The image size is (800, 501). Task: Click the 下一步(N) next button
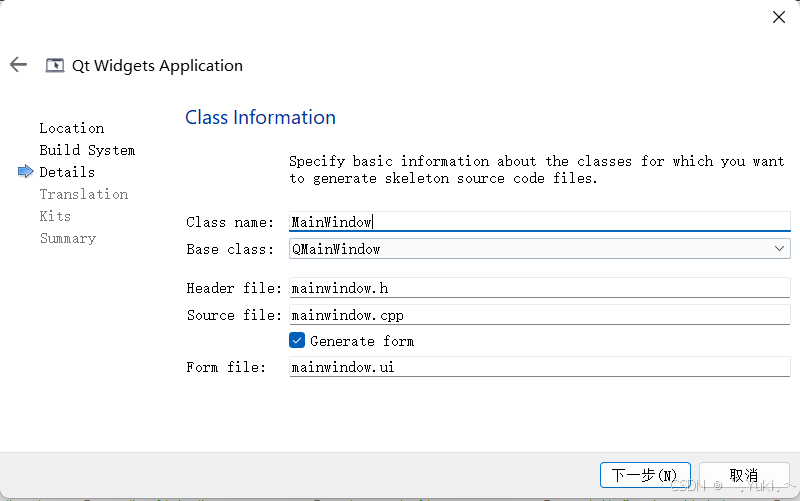click(x=645, y=475)
